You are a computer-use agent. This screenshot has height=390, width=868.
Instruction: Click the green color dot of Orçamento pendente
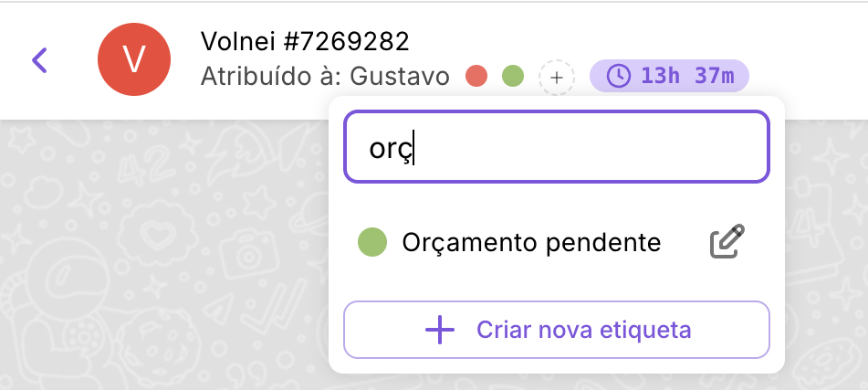(x=372, y=242)
